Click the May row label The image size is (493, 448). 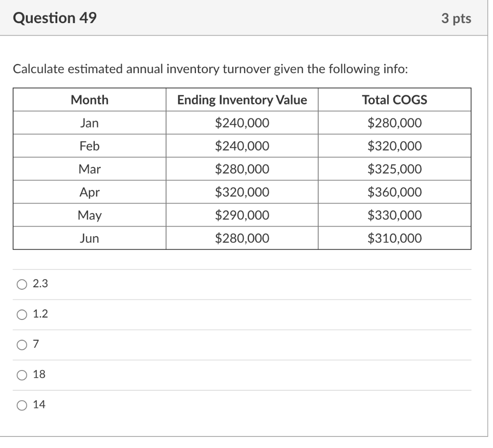click(90, 215)
